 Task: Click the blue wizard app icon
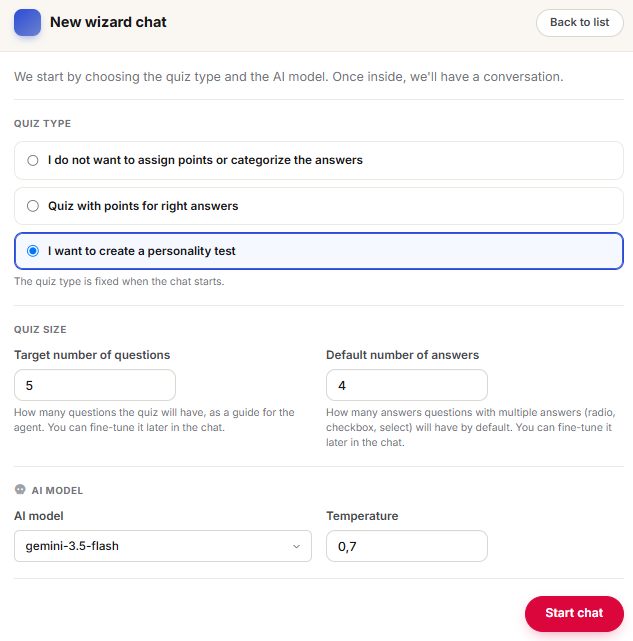coord(27,22)
